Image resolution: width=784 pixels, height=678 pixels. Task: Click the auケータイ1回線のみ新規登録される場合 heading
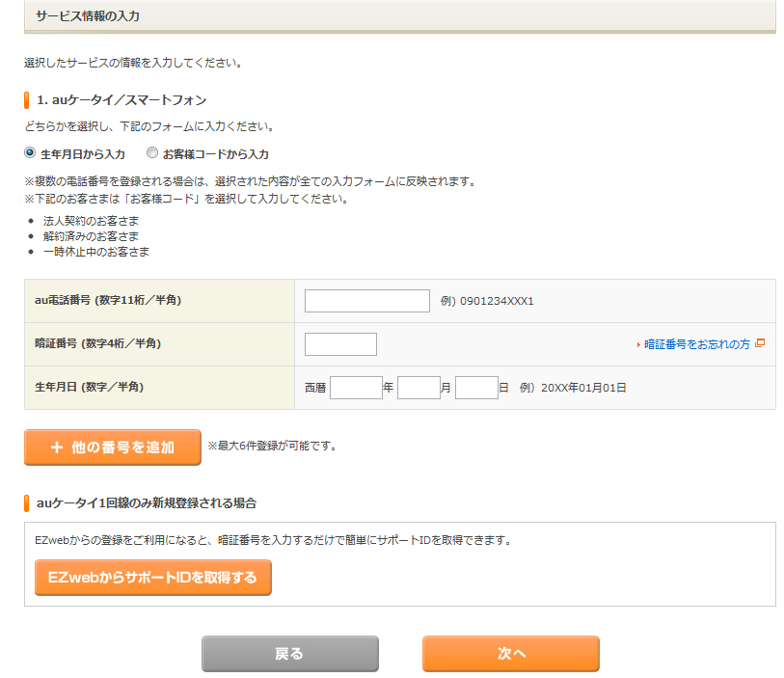(146, 503)
